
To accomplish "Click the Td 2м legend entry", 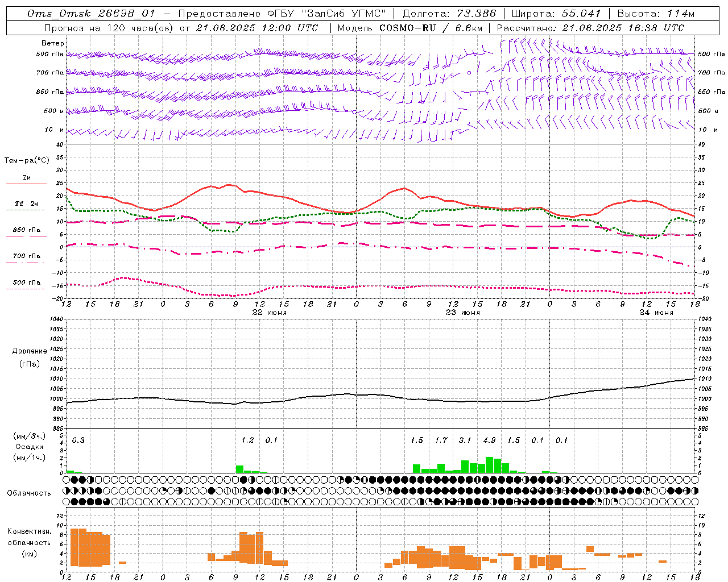I will 27,203.
